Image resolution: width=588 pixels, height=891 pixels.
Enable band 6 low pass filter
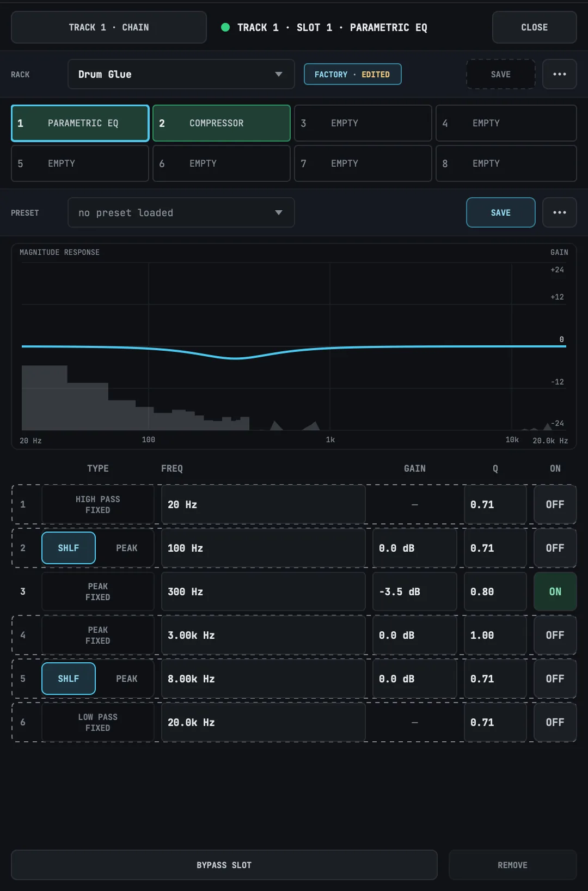[555, 722]
